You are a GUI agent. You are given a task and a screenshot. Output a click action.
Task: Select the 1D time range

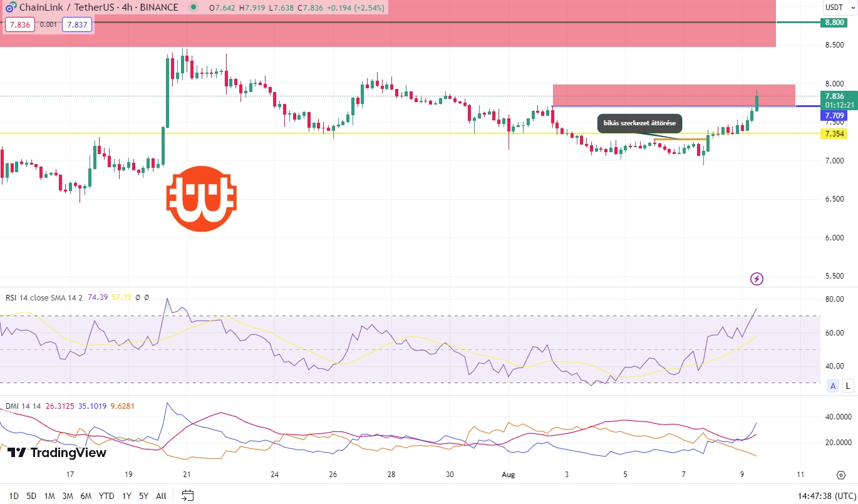point(14,496)
